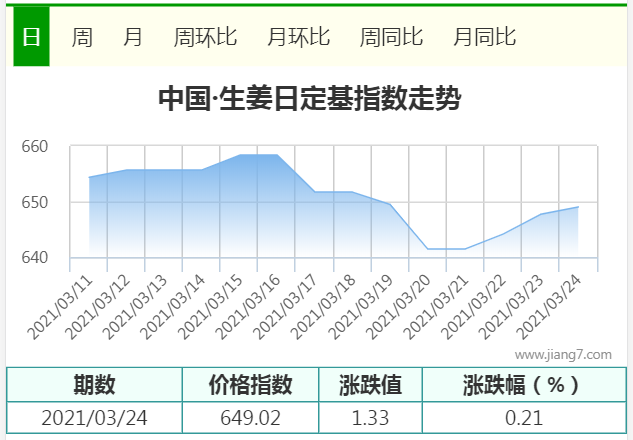Click the 涨跌幅（%） column header
Viewport: 633px width, 440px height.
[524, 385]
